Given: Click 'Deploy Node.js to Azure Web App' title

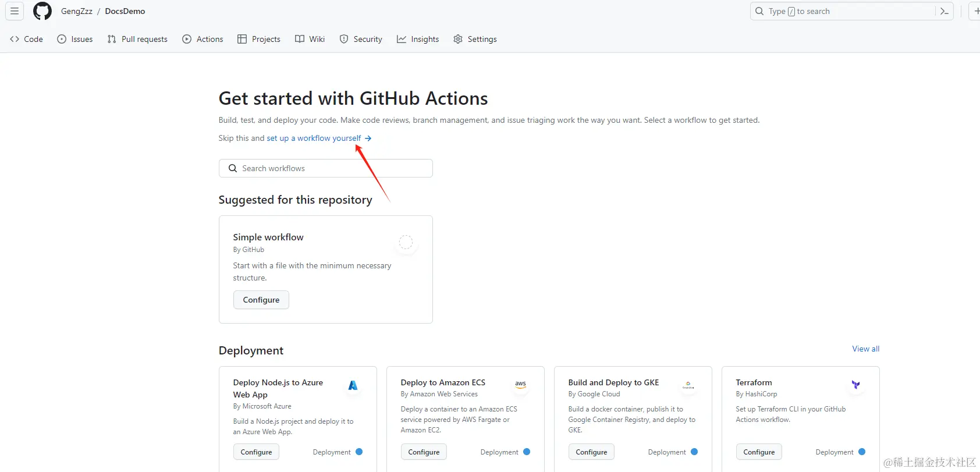Looking at the screenshot, I should click(x=278, y=388).
